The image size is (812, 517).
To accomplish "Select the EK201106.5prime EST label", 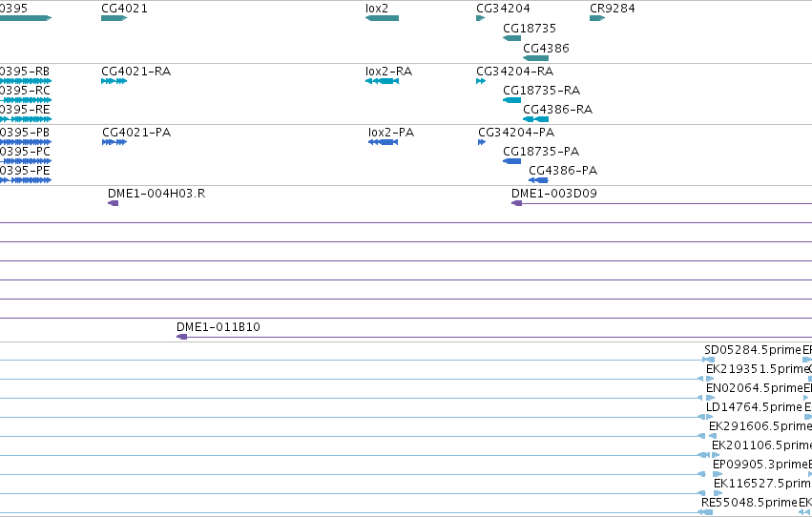I will pos(761,445).
